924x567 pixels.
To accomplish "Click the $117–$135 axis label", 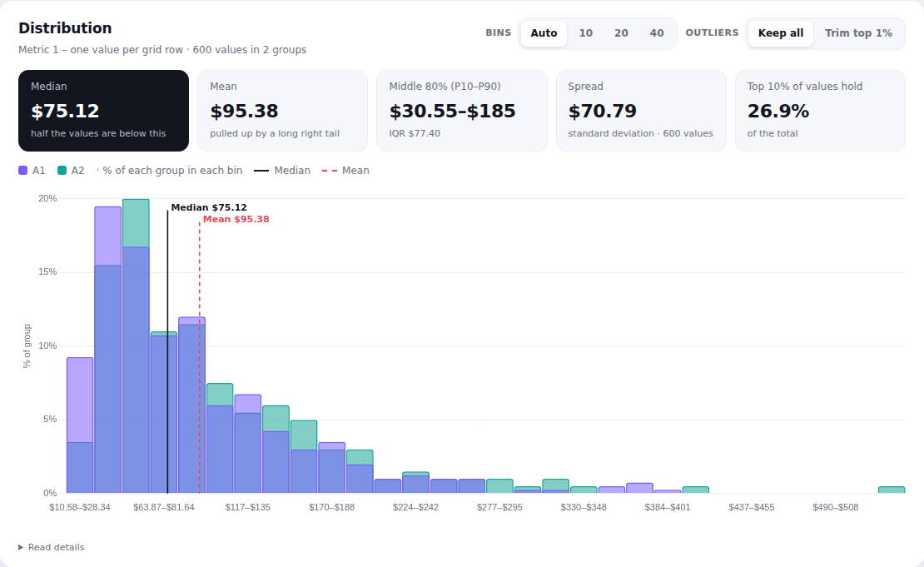I will point(247,507).
